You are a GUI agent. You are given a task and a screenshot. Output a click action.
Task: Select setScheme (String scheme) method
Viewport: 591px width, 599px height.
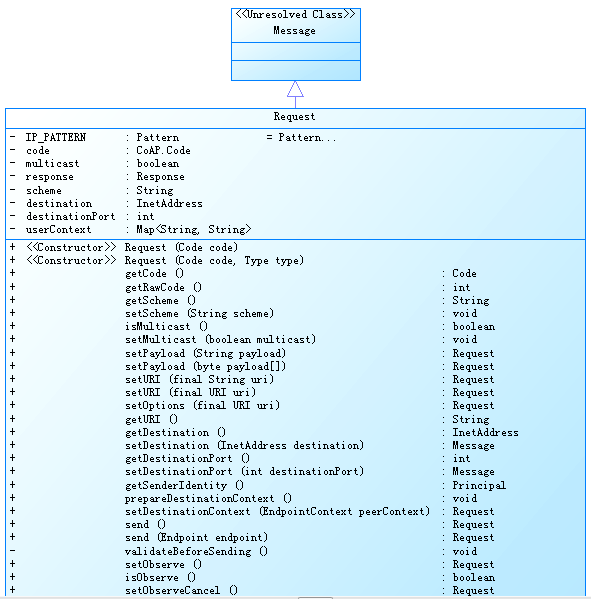(x=199, y=313)
